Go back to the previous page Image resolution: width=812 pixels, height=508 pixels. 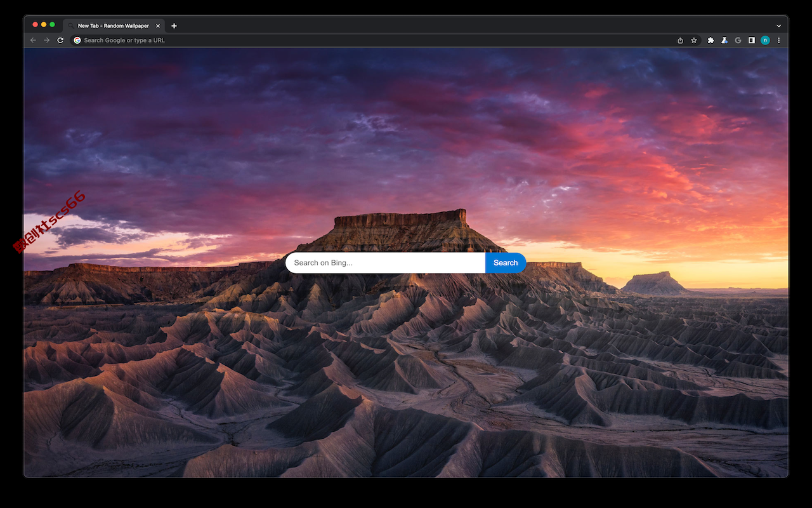coord(33,40)
